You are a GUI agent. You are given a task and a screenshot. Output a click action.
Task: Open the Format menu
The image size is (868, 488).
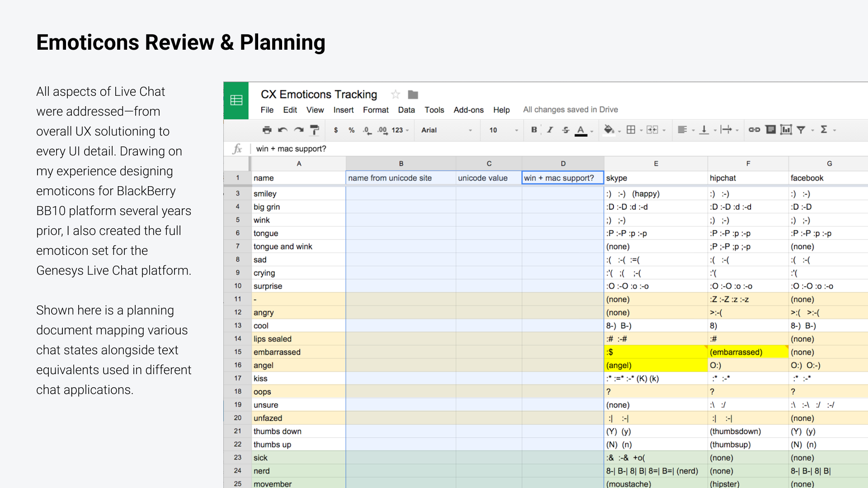pos(375,110)
